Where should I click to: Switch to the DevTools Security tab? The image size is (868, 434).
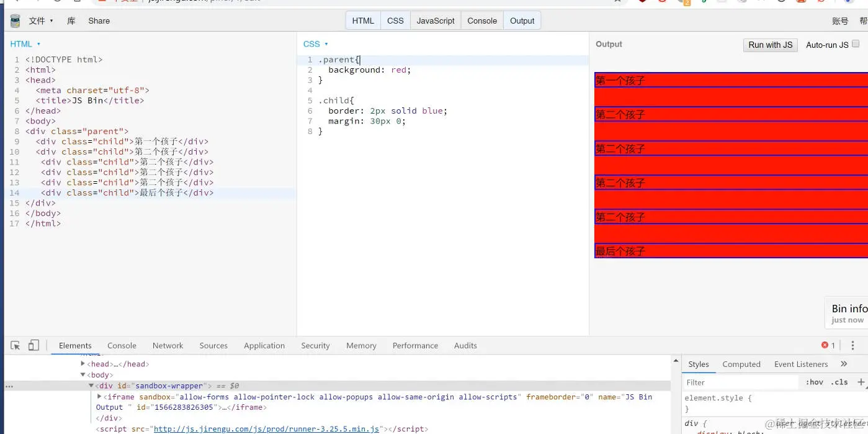point(315,346)
